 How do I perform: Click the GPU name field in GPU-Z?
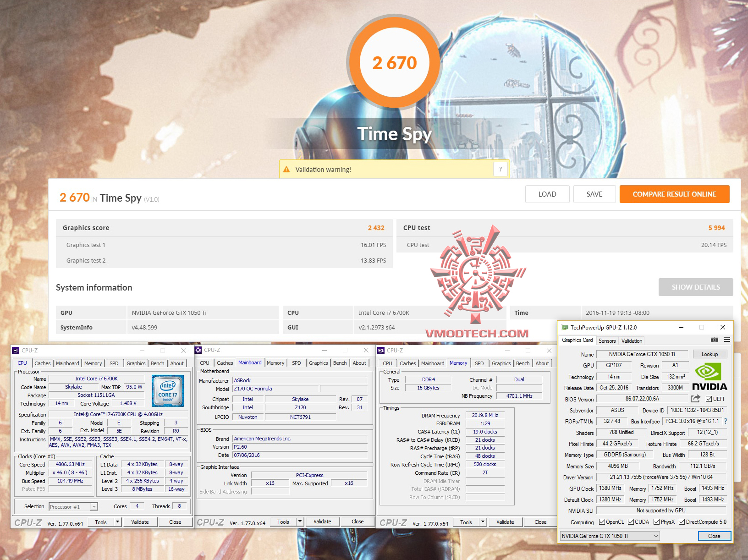(642, 354)
